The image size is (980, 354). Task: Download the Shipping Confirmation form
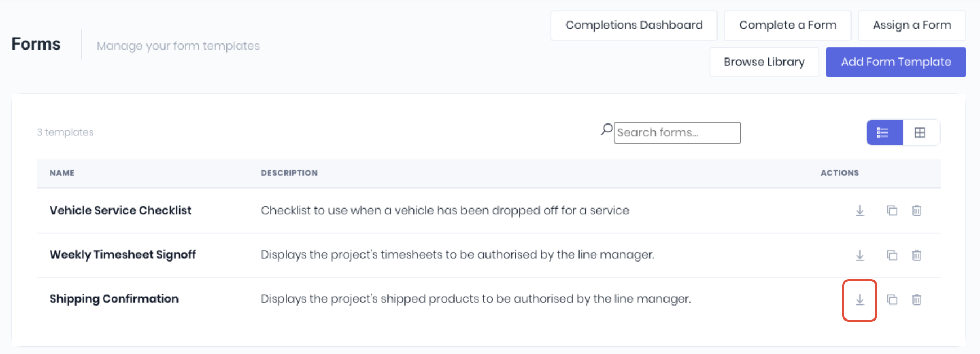coord(859,300)
